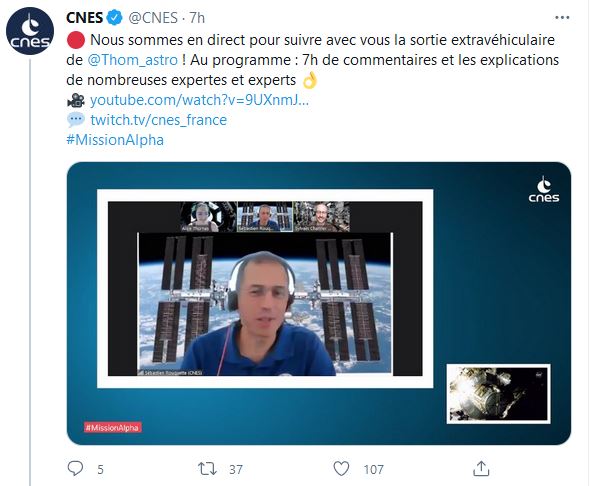The width and height of the screenshot is (591, 486).
Task: Click the red #MissionAlpha tag on image
Action: pyautogui.click(x=113, y=427)
